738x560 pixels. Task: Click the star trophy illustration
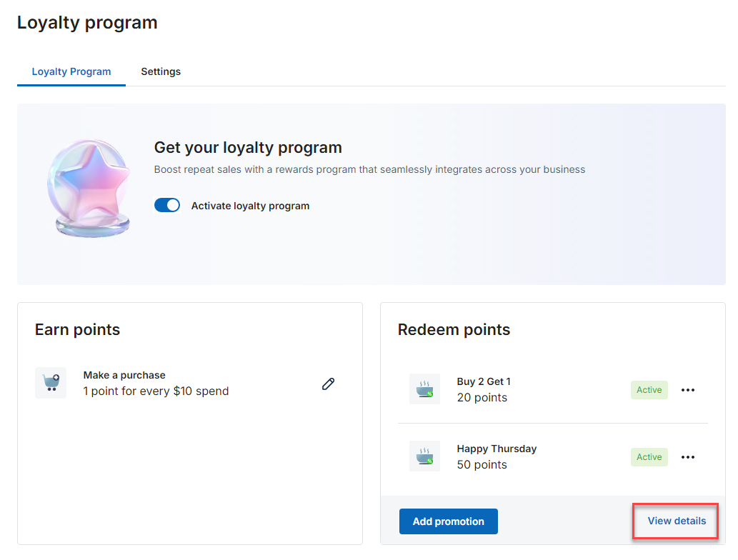(89, 189)
